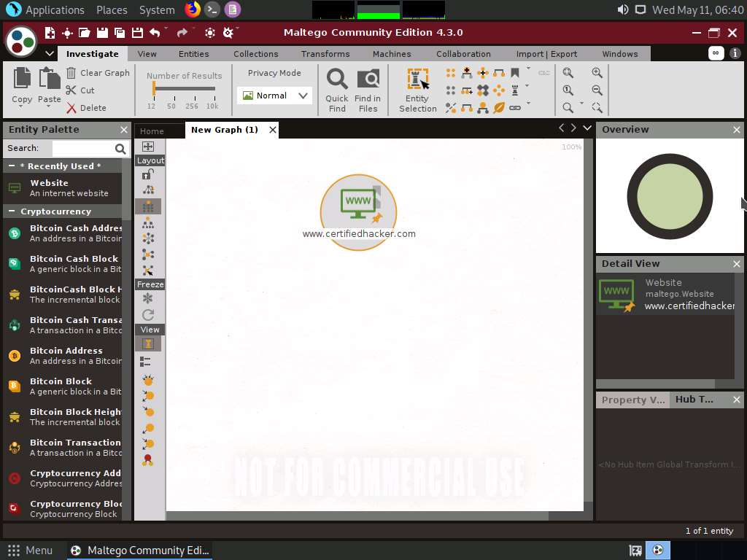Click the fit-to-window icon above Layout
The image size is (747, 560).
[x=147, y=146]
